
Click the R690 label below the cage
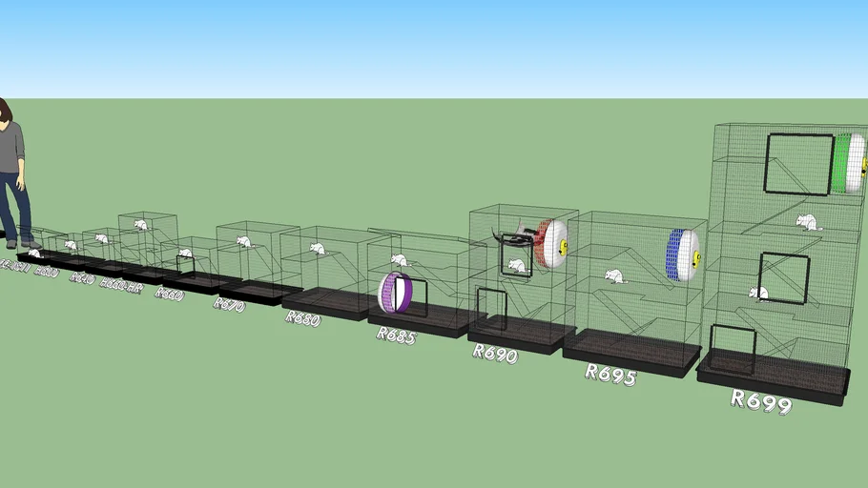click(x=494, y=354)
